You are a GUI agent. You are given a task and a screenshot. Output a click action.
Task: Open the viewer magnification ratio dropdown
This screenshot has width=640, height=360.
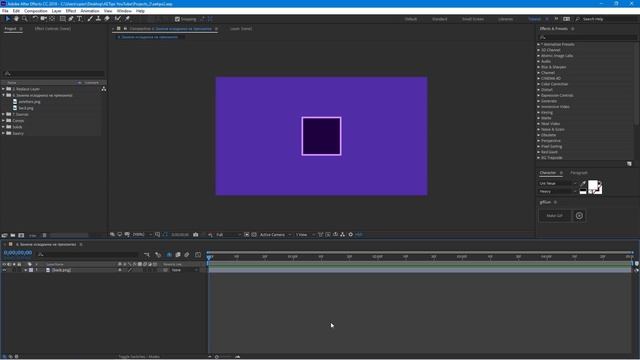click(x=141, y=235)
